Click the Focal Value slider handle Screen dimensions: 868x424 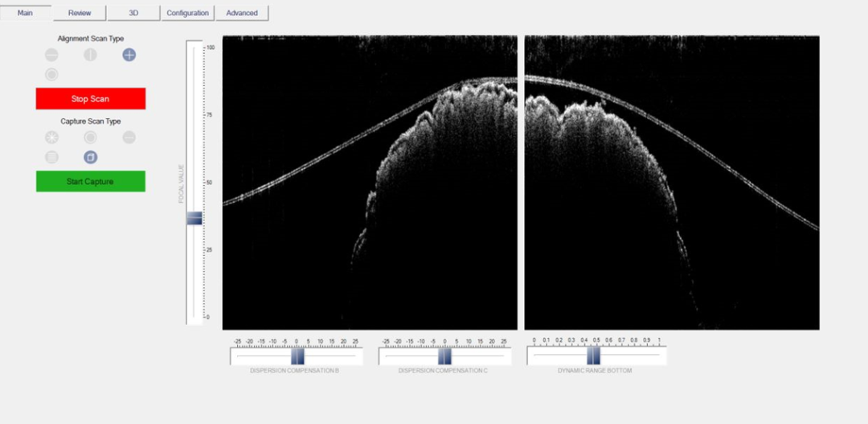tap(194, 218)
